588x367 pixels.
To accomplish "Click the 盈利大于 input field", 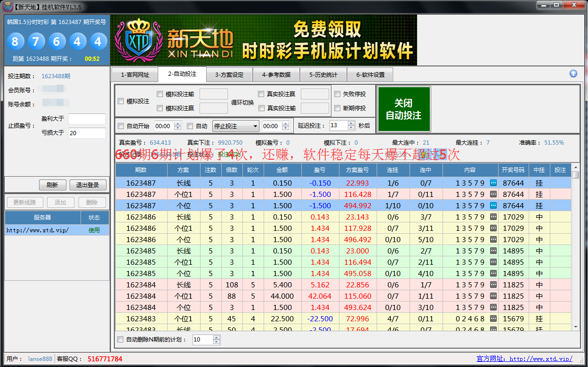I will pos(87,119).
